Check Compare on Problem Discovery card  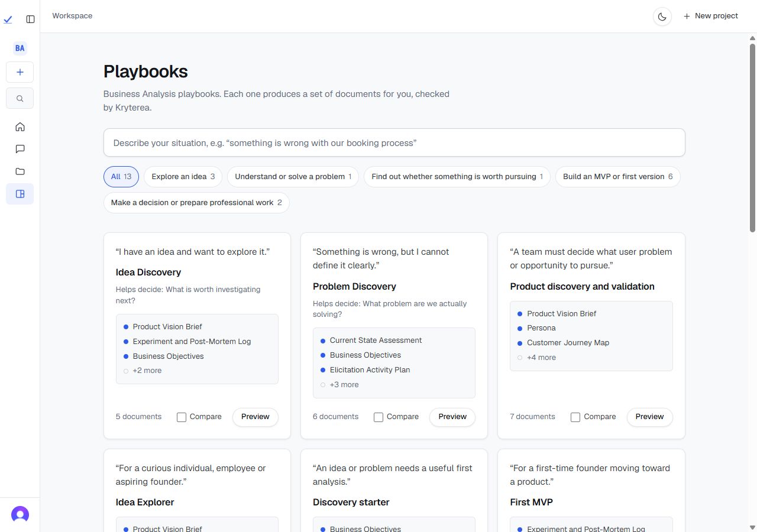[378, 417]
